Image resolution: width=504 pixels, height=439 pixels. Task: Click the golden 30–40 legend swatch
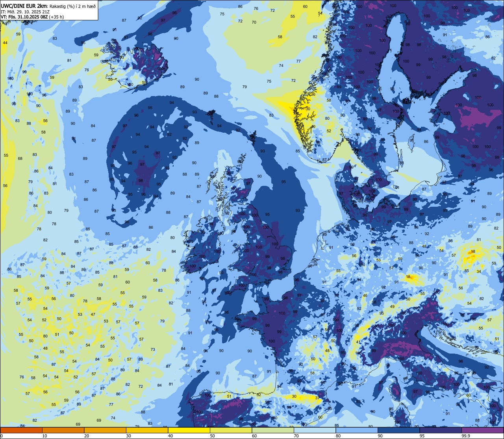click(x=147, y=430)
